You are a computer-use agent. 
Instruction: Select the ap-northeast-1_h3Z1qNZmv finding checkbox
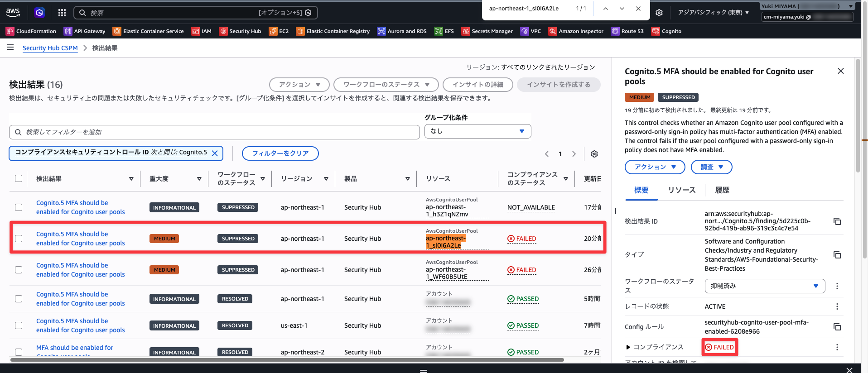(x=19, y=207)
